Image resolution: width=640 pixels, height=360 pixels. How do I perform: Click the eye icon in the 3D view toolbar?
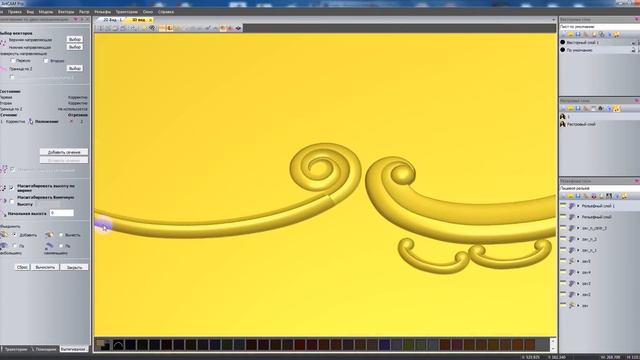coord(152,28)
